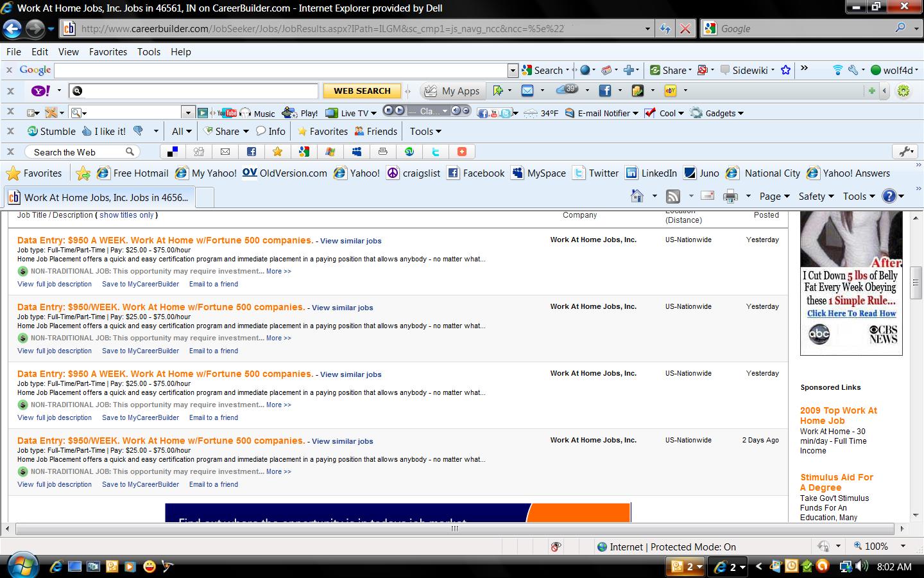Click the Read Mail icon in command bar
The width and height of the screenshot is (924, 578).
(708, 196)
